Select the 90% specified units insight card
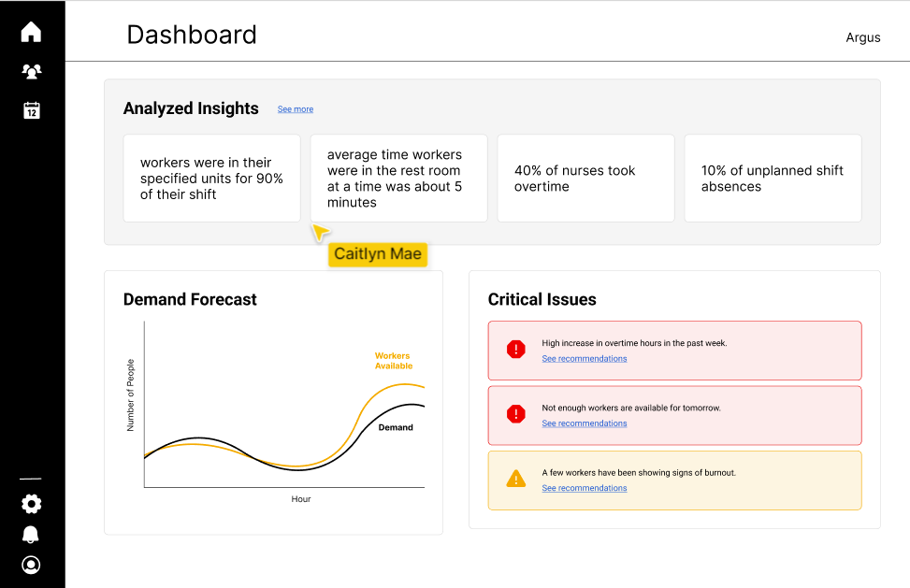This screenshot has height=588, width=910. coord(211,179)
